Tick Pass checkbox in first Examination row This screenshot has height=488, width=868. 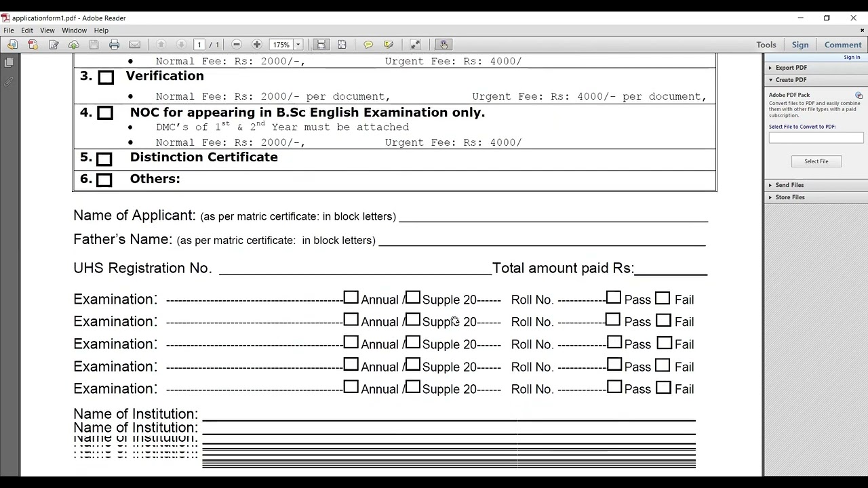click(614, 298)
